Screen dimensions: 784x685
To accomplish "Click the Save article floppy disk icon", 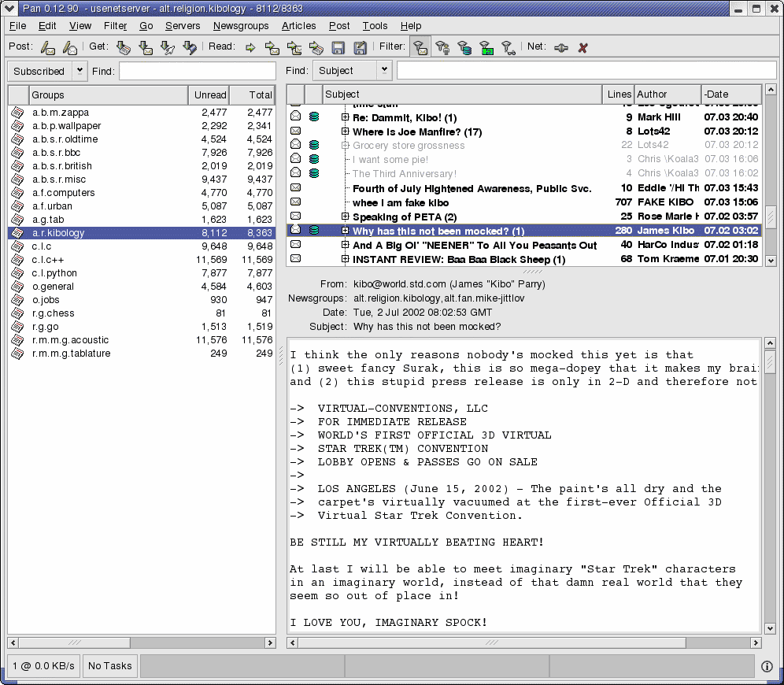I will coord(338,47).
